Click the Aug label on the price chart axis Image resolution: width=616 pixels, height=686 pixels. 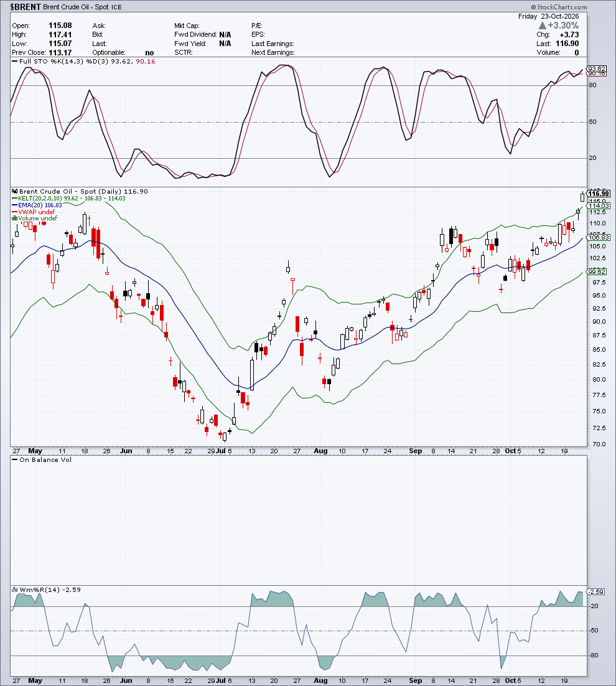pyautogui.click(x=320, y=451)
